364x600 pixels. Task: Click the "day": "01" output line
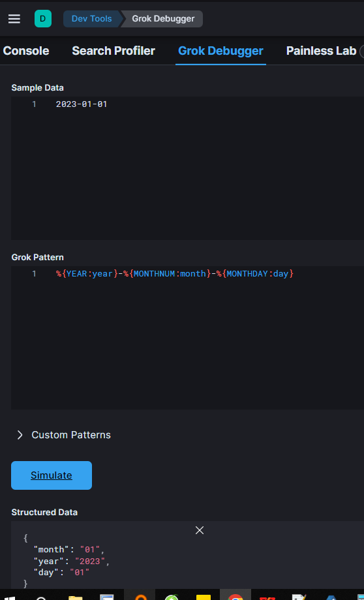coord(61,573)
